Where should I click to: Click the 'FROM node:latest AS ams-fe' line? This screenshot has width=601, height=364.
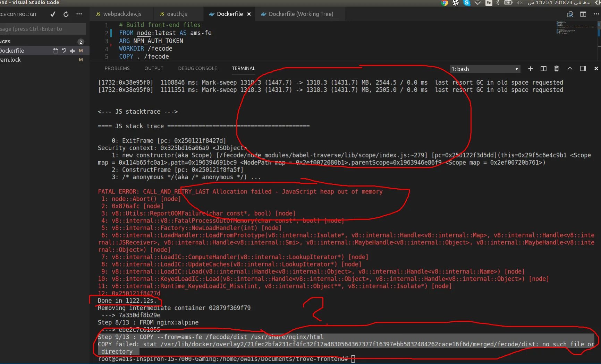[x=165, y=33]
